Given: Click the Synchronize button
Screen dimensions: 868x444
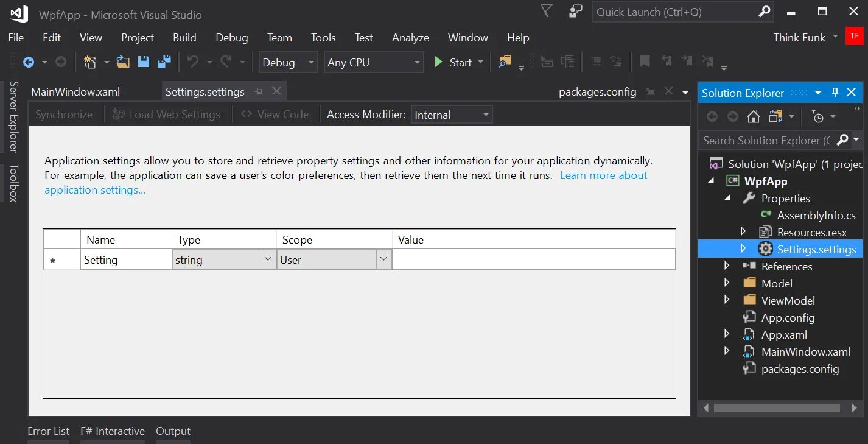Looking at the screenshot, I should tap(64, 114).
